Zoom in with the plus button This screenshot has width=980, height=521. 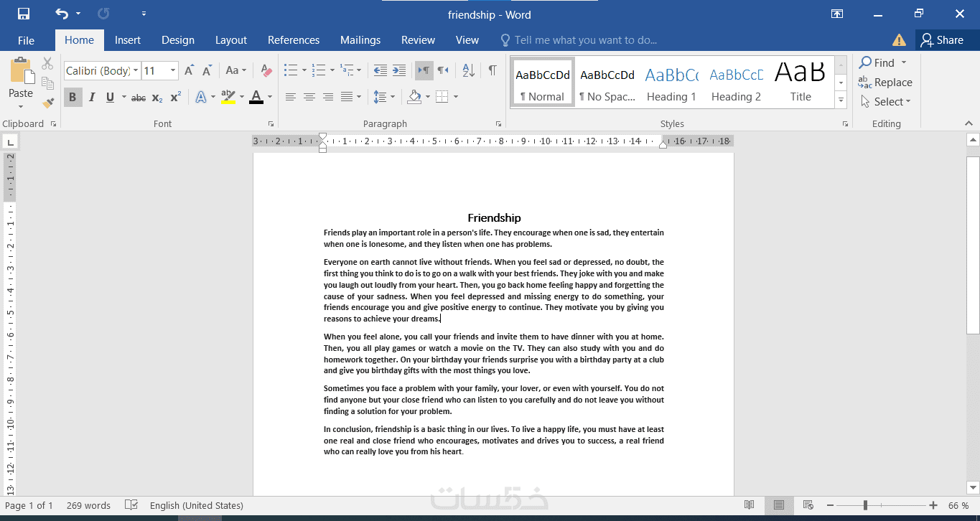point(933,505)
